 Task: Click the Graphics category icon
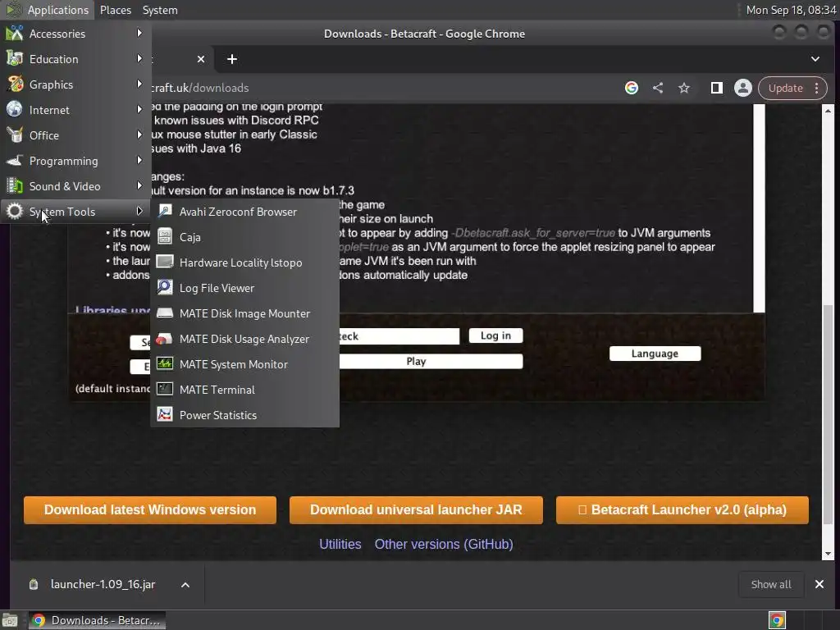click(15, 84)
